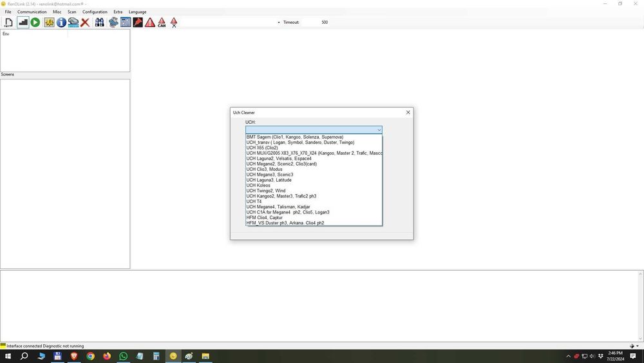Click status bar dropdown arrow at right

click(x=638, y=346)
